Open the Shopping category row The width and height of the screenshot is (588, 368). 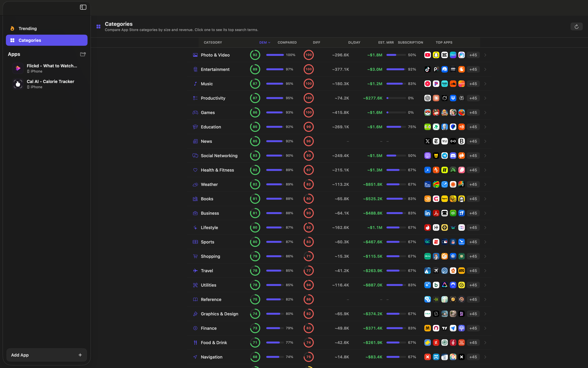(339, 256)
